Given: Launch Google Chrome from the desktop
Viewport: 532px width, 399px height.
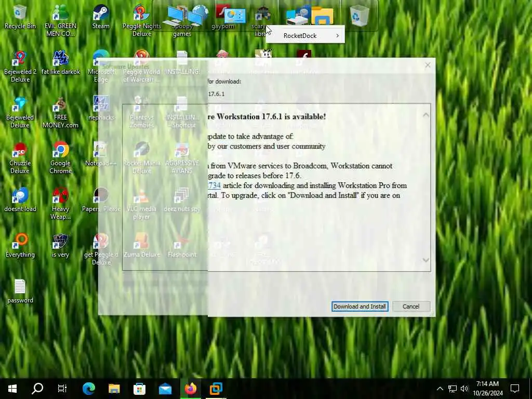Looking at the screenshot, I should 60,158.
